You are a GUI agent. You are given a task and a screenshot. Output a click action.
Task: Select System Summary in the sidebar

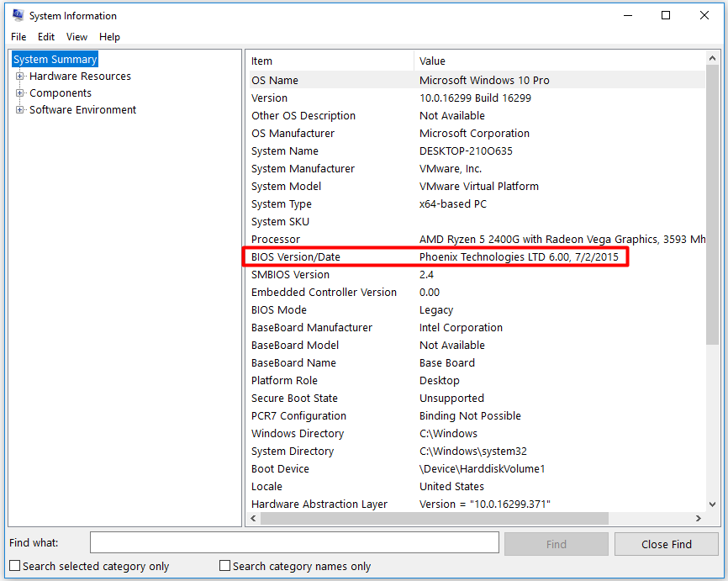click(x=54, y=59)
